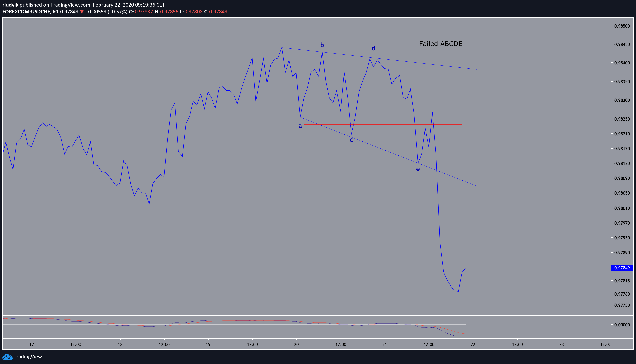636x364 pixels.
Task: Click the 0.97930 price axis label
Action: (622, 238)
